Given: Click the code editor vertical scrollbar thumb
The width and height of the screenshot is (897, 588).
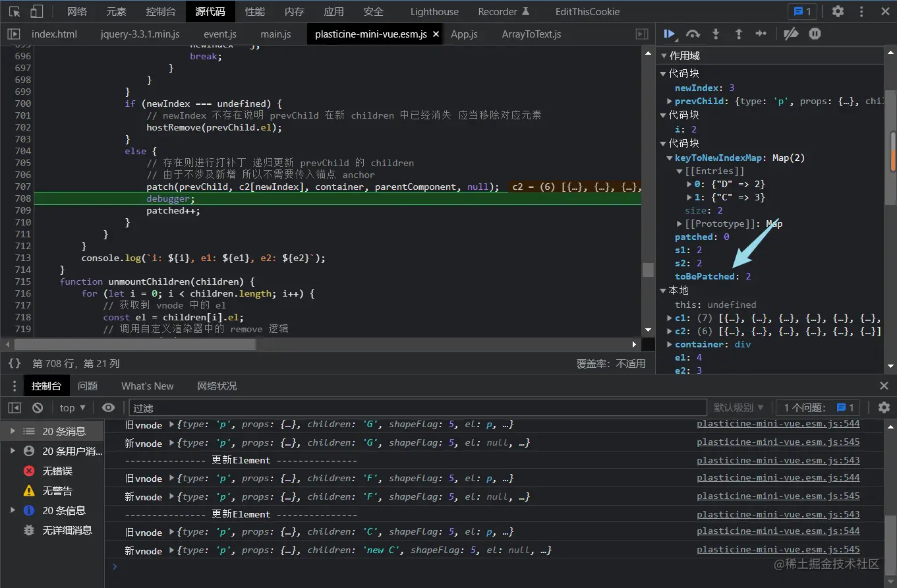Looking at the screenshot, I should click(x=649, y=270).
